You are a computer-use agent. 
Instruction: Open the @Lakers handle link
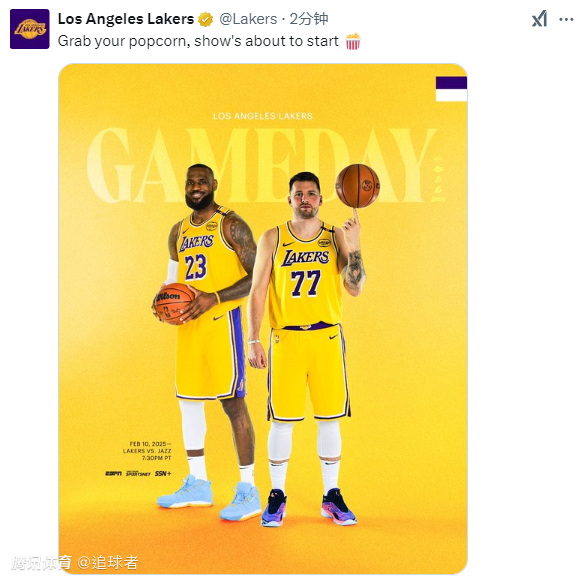(248, 19)
